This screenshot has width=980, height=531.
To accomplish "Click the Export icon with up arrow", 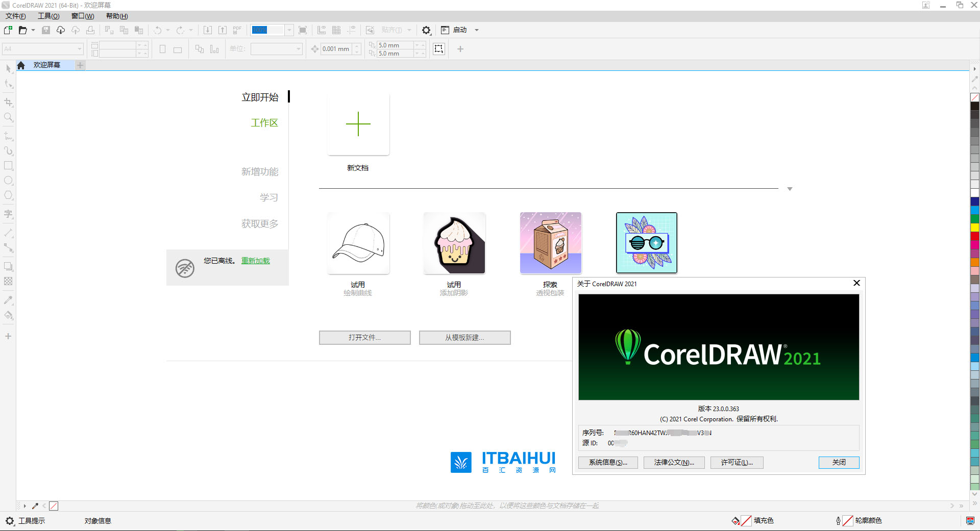I will (x=223, y=30).
